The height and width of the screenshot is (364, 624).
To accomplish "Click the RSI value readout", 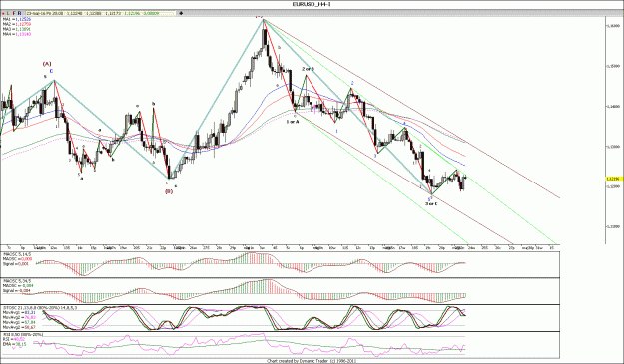I will tap(14, 339).
